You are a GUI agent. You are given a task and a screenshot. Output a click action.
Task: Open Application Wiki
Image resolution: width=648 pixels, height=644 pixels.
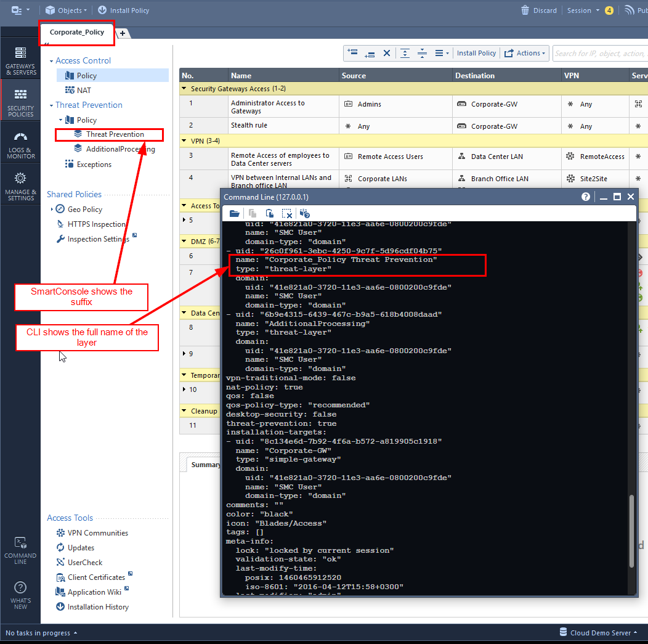[x=89, y=592]
